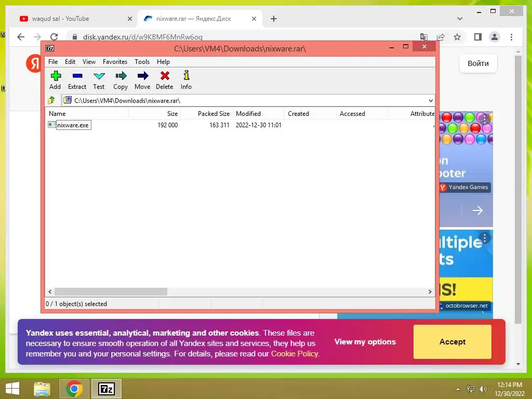532x399 pixels.
Task: Expand the 7-Zip address path dropdown
Action: click(x=431, y=100)
